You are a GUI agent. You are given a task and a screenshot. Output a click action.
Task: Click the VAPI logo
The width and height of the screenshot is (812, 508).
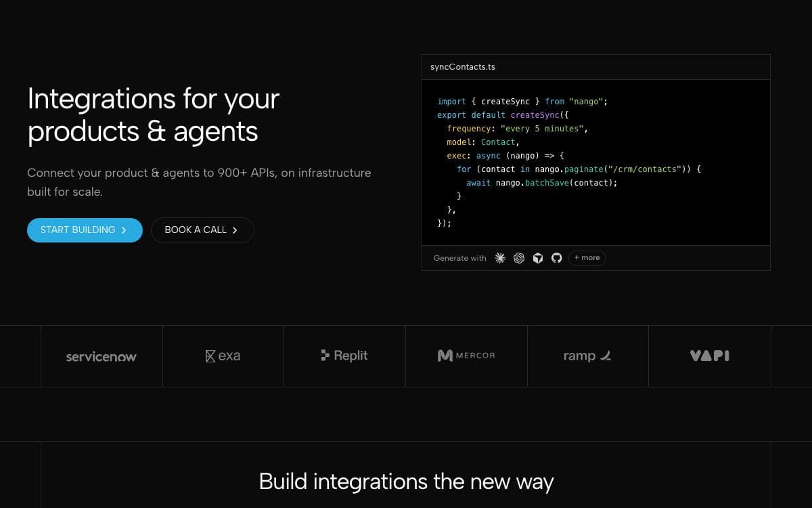(x=709, y=356)
